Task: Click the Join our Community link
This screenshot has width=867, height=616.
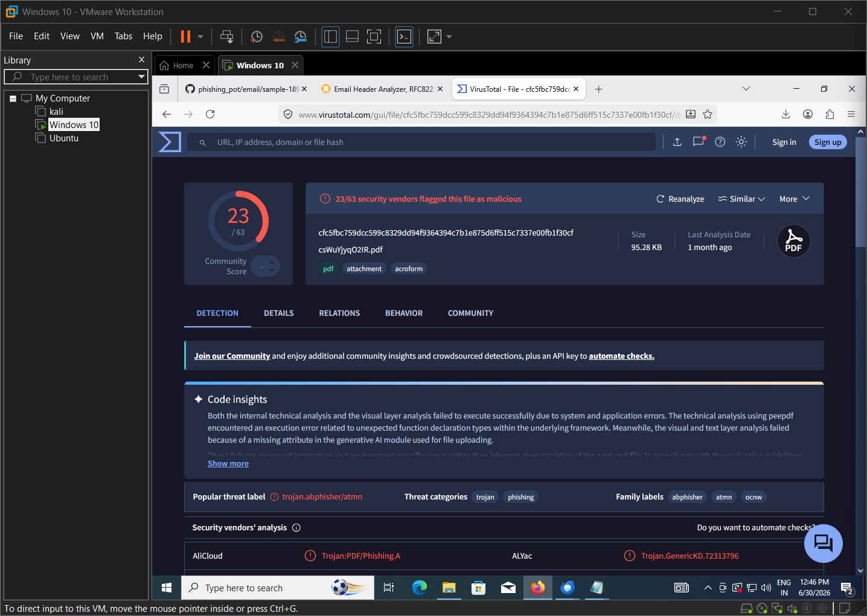Action: (x=232, y=356)
